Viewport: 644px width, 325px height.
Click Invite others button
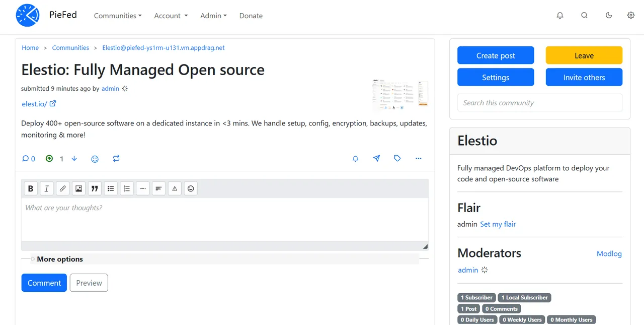coord(584,77)
